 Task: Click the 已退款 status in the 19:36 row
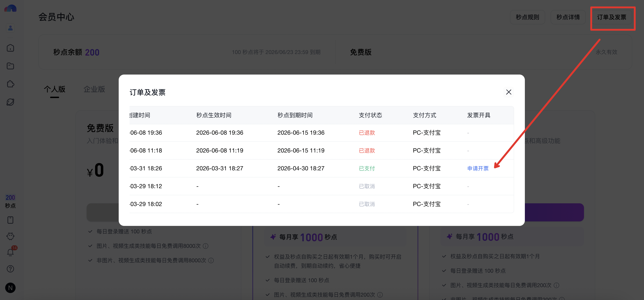tap(367, 133)
